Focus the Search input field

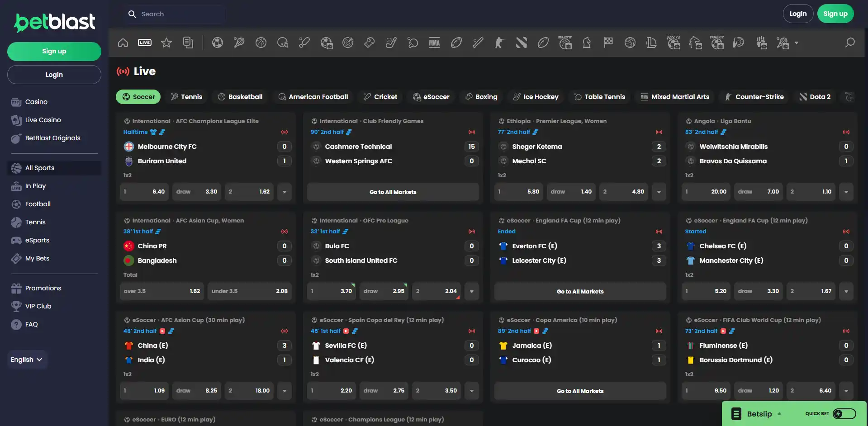coord(175,14)
